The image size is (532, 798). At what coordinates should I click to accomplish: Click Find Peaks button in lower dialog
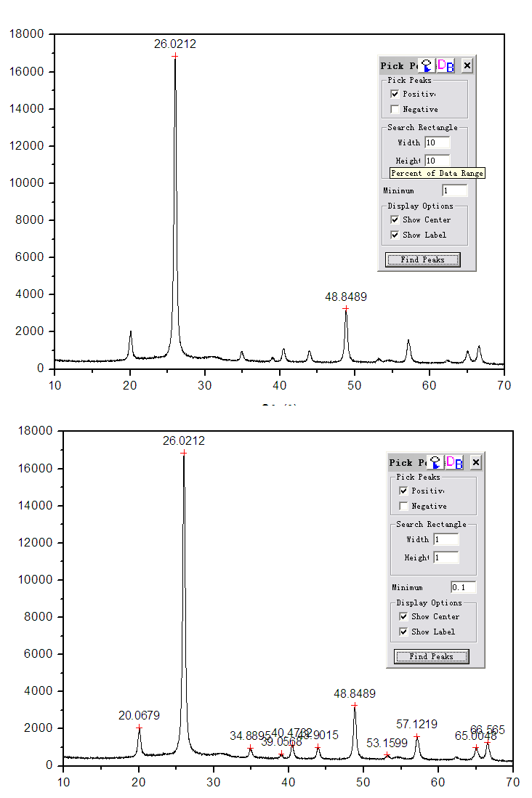click(x=431, y=656)
